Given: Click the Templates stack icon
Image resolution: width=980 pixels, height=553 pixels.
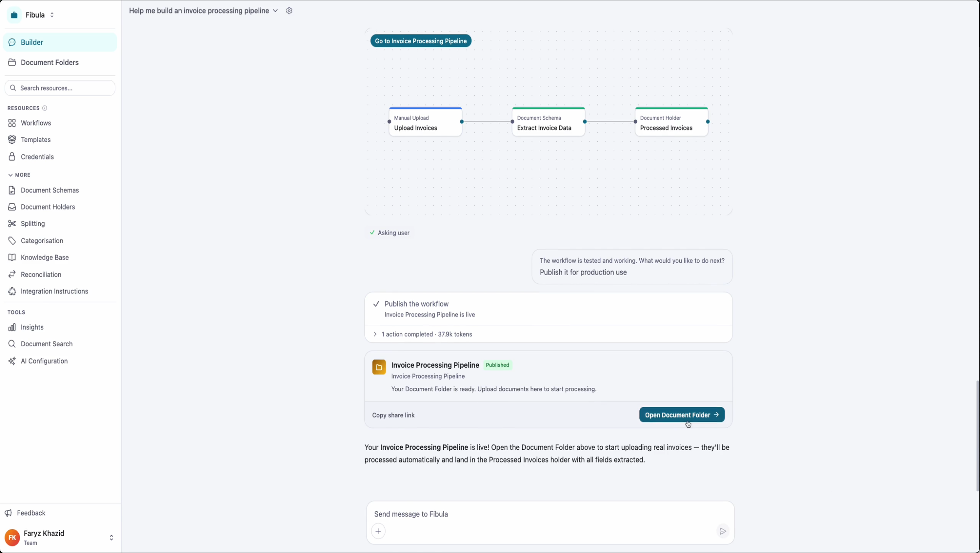Looking at the screenshot, I should pos(12,140).
